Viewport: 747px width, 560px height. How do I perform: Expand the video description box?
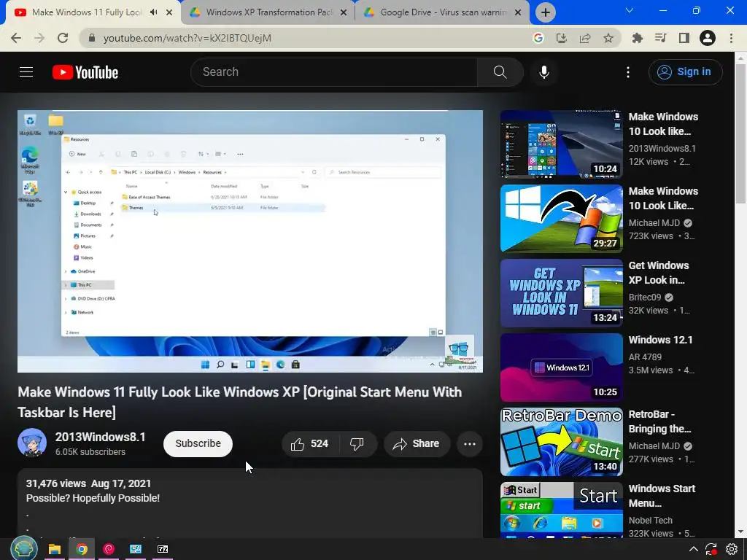250,503
